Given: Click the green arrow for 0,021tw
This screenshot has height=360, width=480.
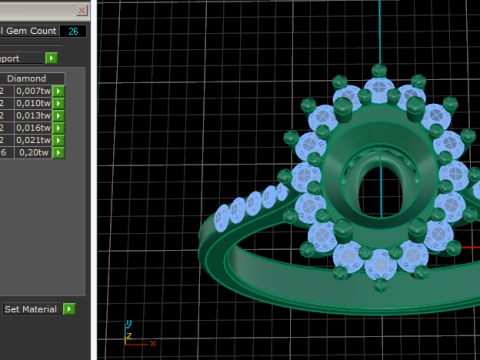Looking at the screenshot, I should (x=58, y=140).
